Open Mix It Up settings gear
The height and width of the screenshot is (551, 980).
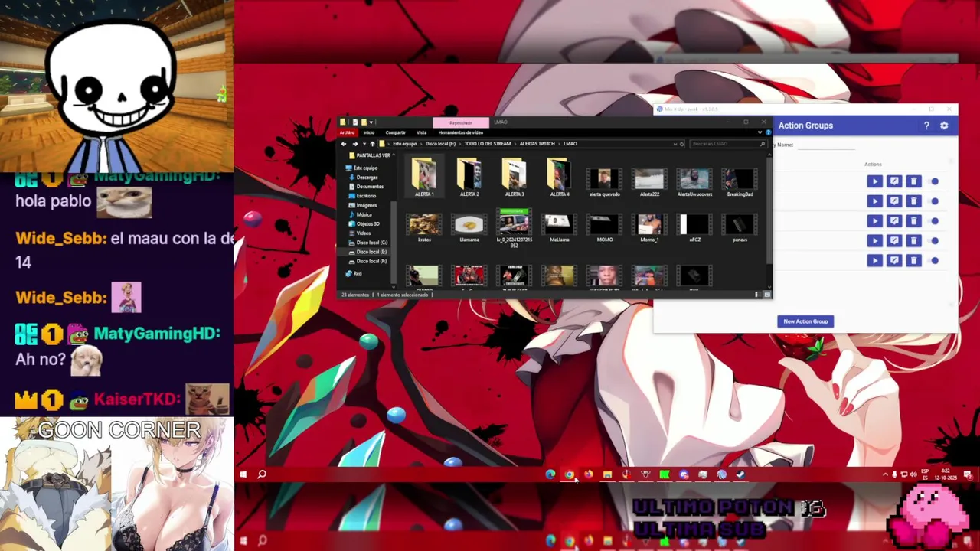pyautogui.click(x=944, y=126)
